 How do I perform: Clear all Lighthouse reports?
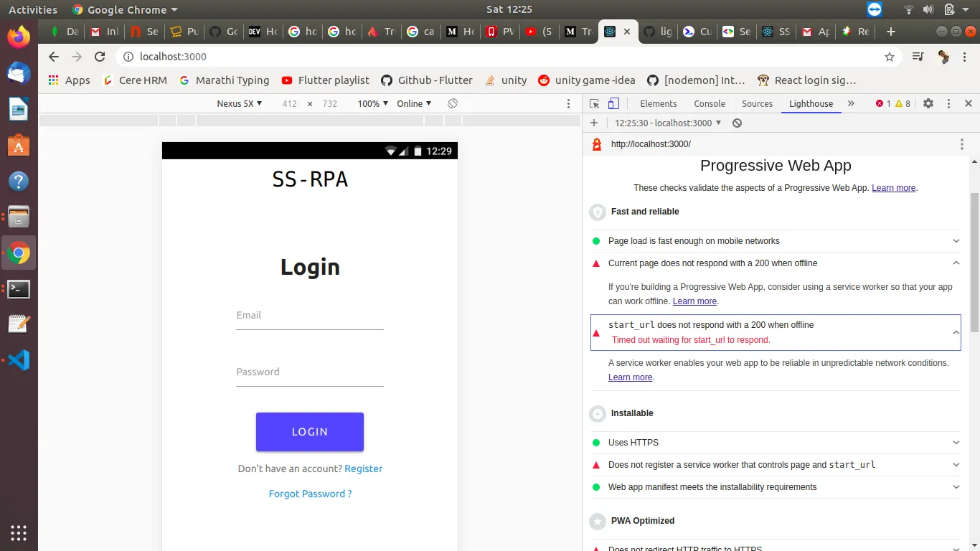point(737,123)
